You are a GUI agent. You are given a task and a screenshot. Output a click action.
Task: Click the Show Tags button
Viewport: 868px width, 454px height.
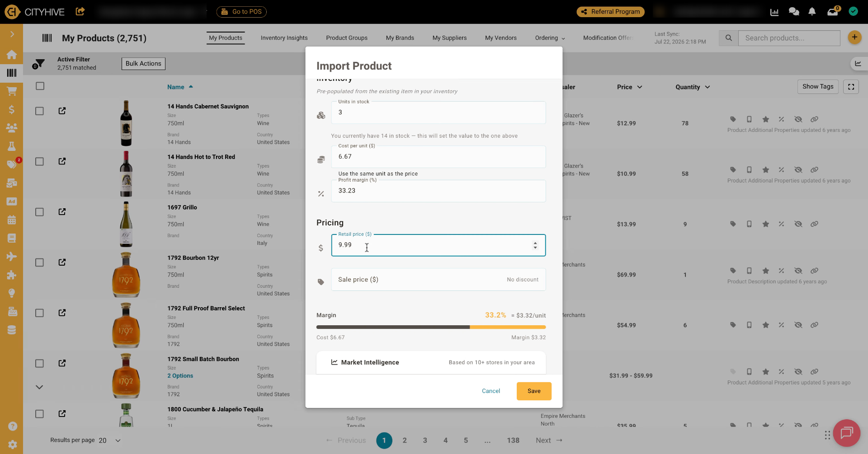[818, 87]
